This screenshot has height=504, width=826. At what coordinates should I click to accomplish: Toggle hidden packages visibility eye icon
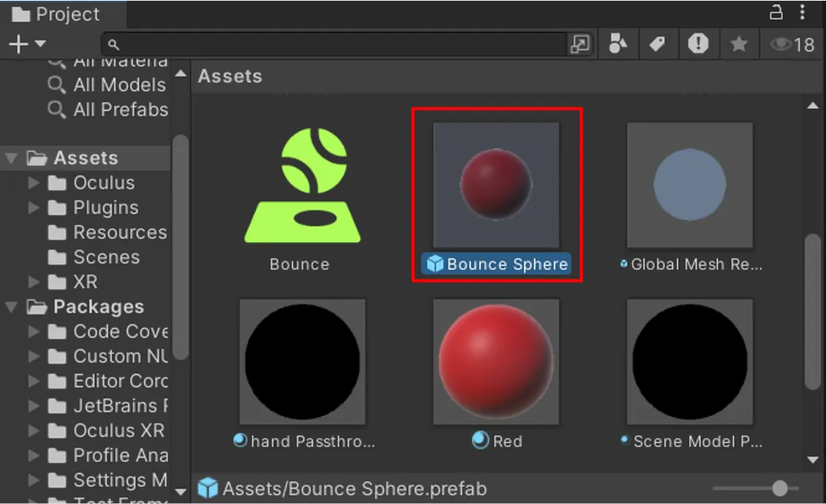click(x=792, y=44)
